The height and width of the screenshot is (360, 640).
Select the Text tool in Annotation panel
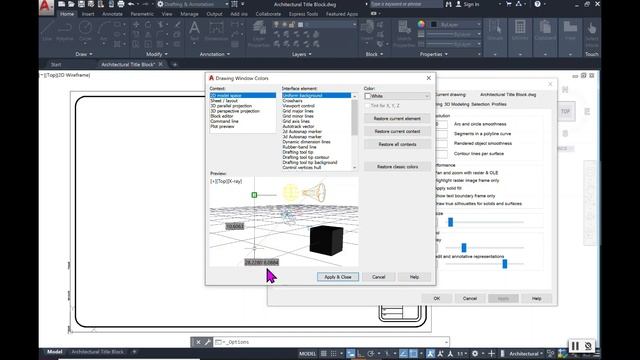(194, 31)
